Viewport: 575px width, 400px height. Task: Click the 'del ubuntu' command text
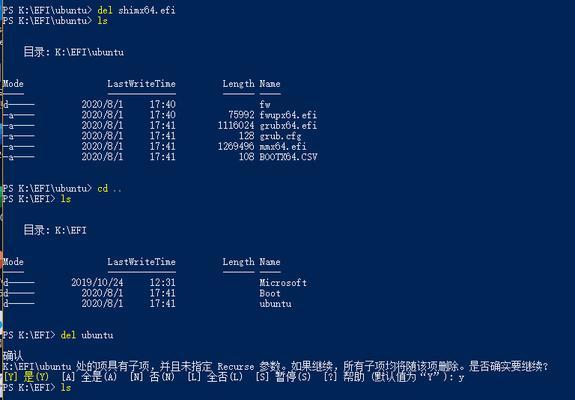point(87,335)
